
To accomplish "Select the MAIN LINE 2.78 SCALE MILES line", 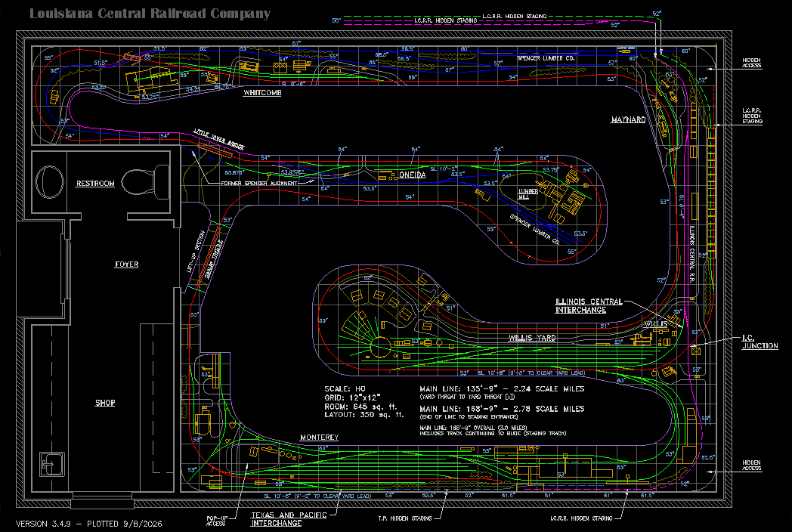I will pyautogui.click(x=502, y=409).
